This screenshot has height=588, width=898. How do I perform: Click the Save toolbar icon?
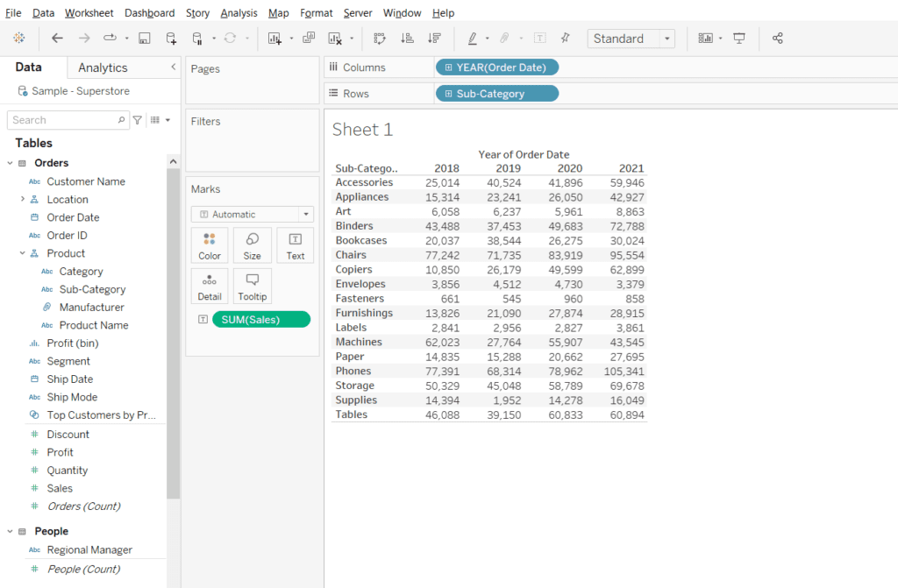point(145,39)
